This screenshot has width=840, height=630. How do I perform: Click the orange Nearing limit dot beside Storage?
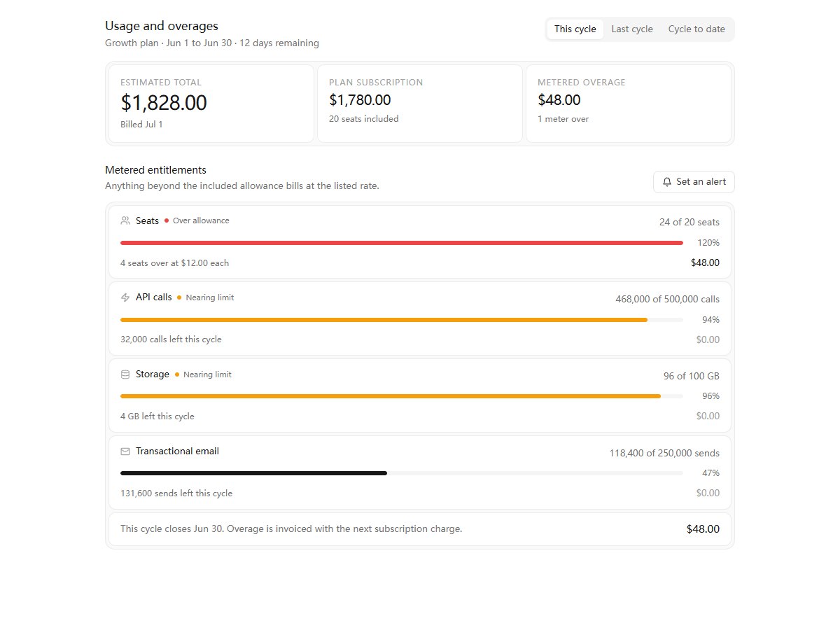(177, 374)
